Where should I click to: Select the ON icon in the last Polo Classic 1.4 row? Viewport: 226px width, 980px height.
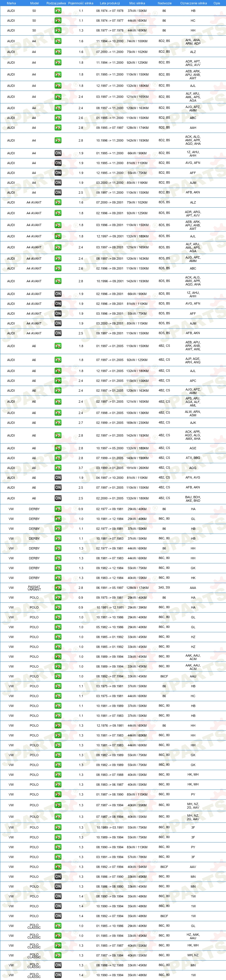pos(58,975)
